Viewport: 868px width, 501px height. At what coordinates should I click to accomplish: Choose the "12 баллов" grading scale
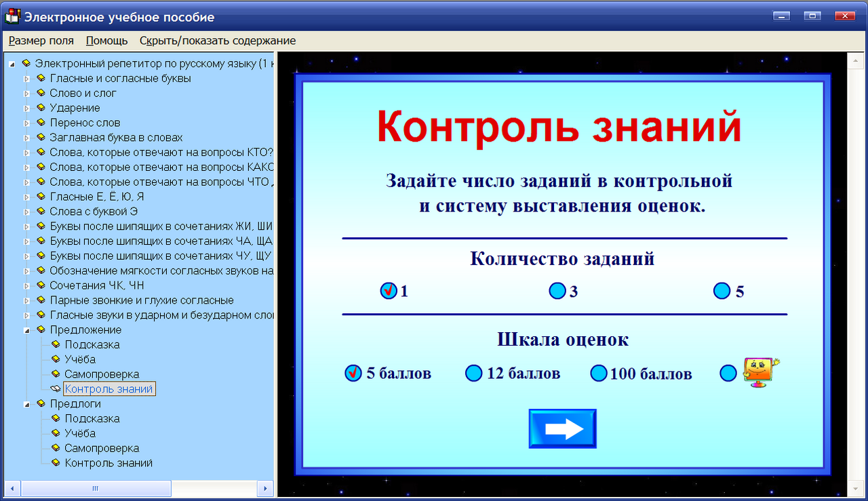coord(474,373)
